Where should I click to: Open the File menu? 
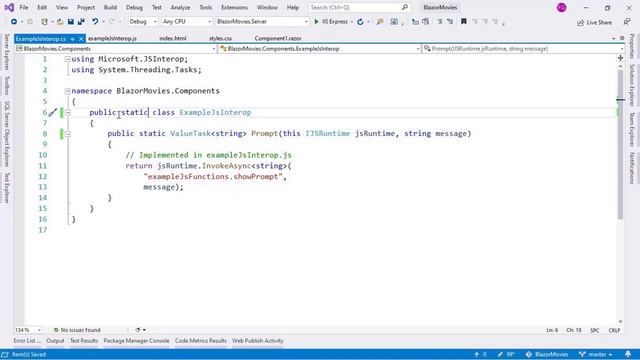(x=24, y=7)
